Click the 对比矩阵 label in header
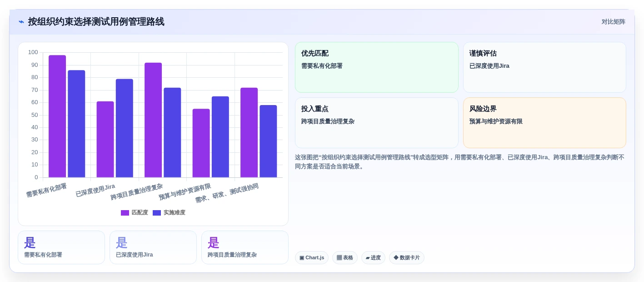 point(613,22)
